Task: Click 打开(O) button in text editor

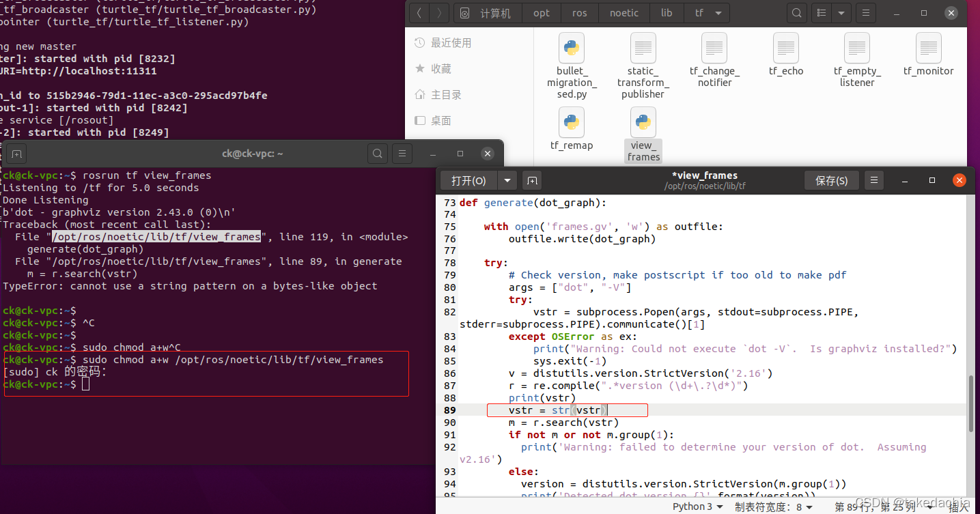Action: tap(468, 180)
